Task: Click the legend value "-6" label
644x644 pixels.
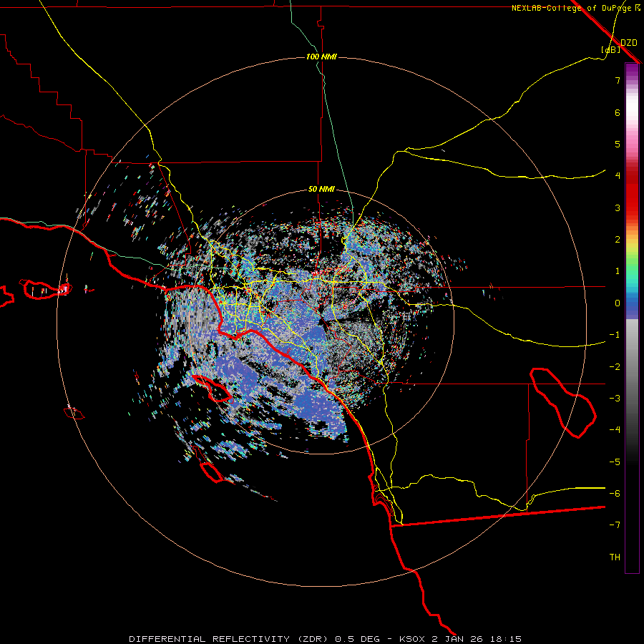Action: 615,493
